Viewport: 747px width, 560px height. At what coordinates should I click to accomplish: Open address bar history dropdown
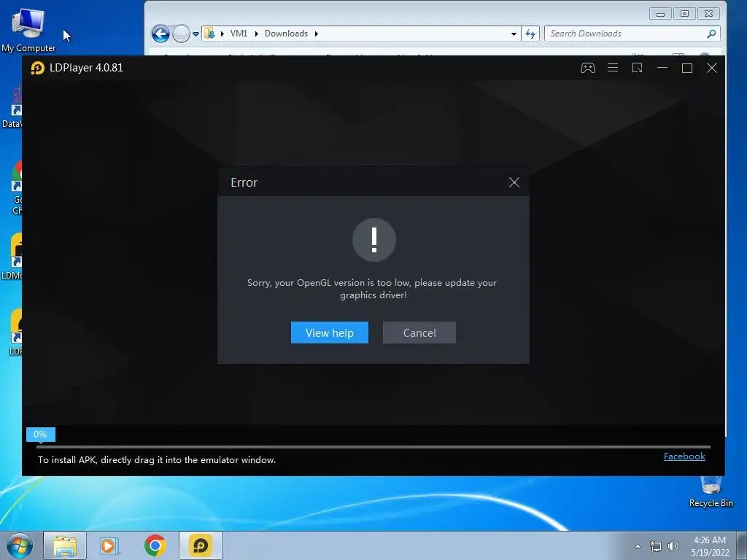514,34
